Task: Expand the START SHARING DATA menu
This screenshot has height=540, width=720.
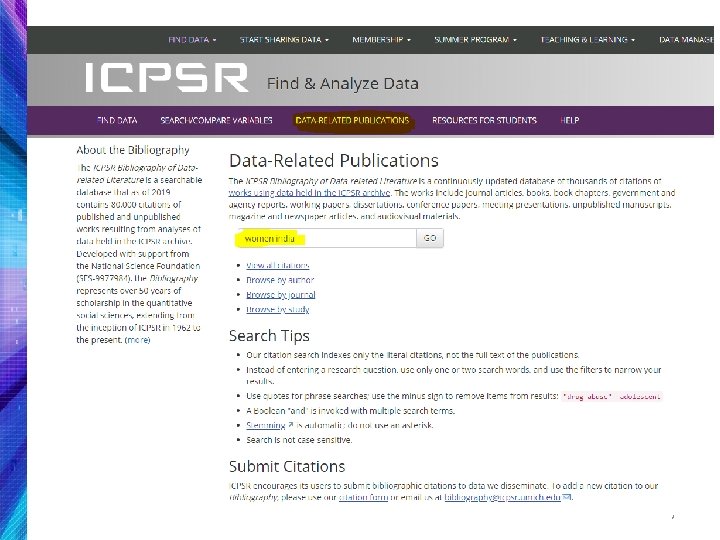Action: click(x=284, y=40)
